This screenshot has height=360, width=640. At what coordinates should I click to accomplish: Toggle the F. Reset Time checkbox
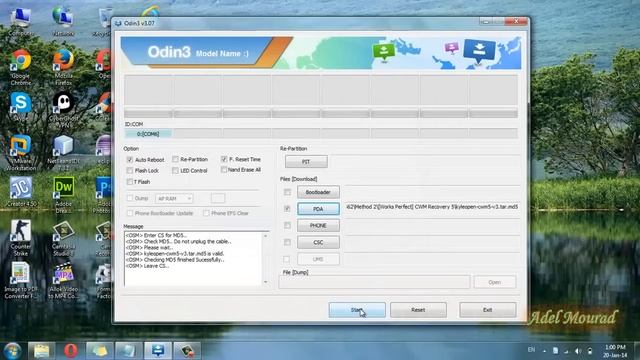224,159
